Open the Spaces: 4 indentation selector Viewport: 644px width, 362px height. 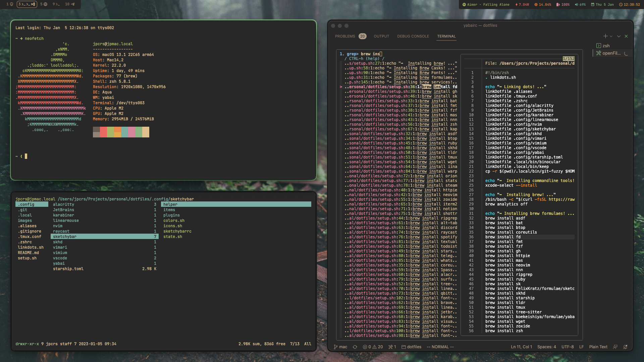pyautogui.click(x=546, y=347)
